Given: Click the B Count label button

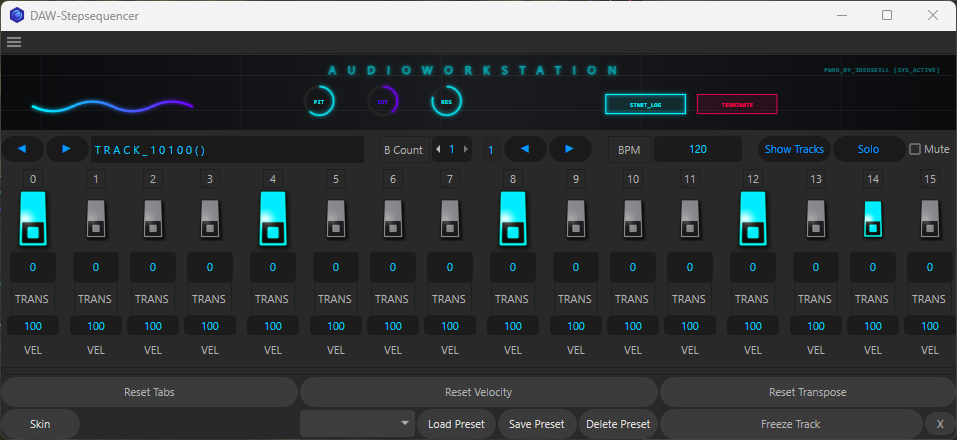Looking at the screenshot, I should 403,150.
